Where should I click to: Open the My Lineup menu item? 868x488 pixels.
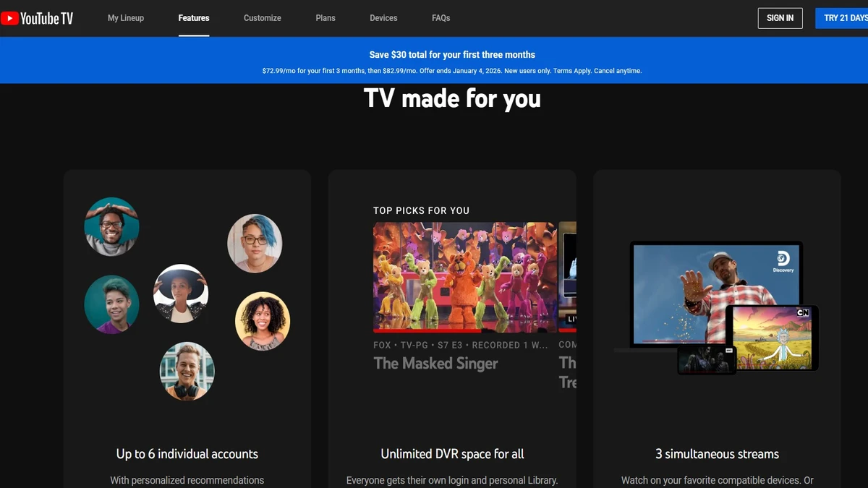coord(125,18)
